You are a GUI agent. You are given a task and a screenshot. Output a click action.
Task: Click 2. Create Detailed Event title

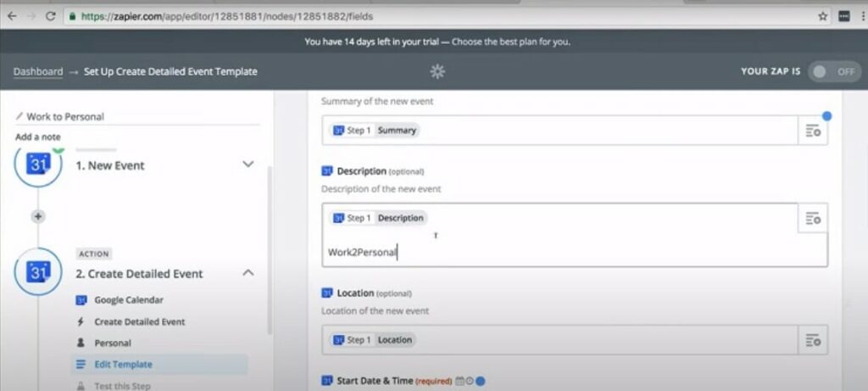click(139, 274)
